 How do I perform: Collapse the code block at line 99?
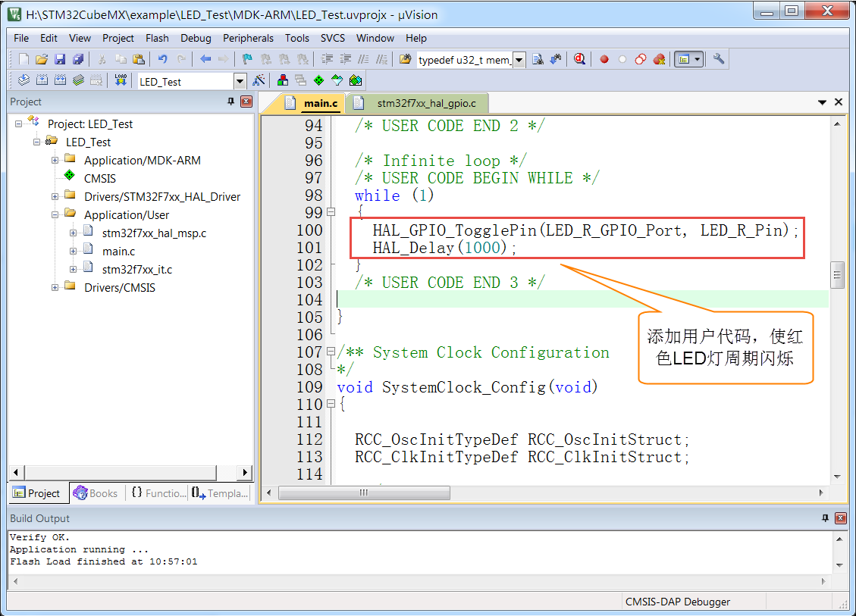(331, 211)
